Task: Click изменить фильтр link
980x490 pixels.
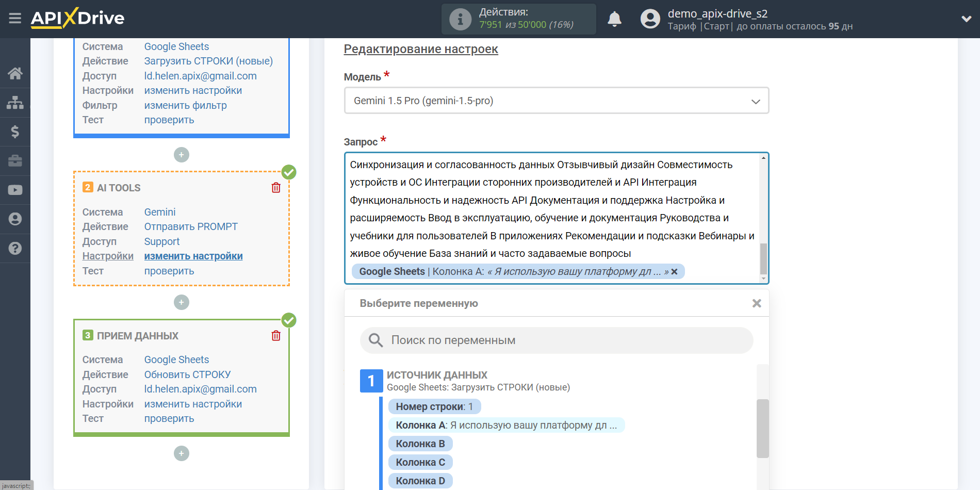Action: pyautogui.click(x=185, y=105)
